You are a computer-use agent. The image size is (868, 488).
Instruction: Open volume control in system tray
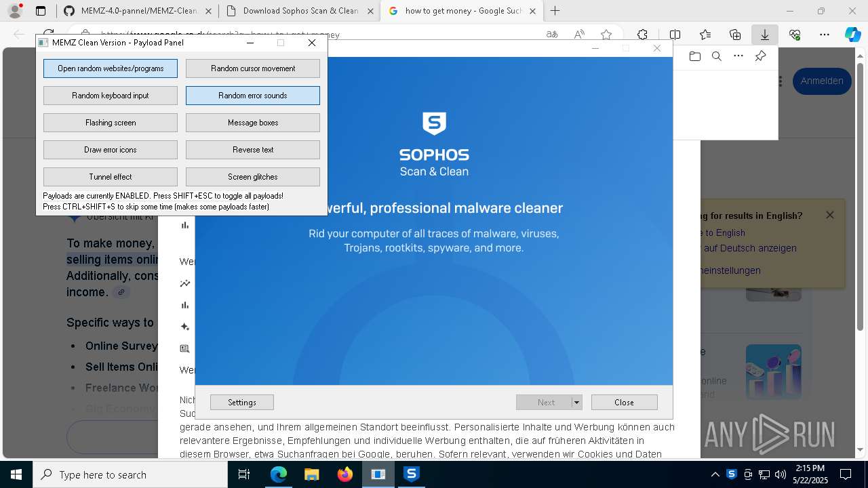[781, 474]
